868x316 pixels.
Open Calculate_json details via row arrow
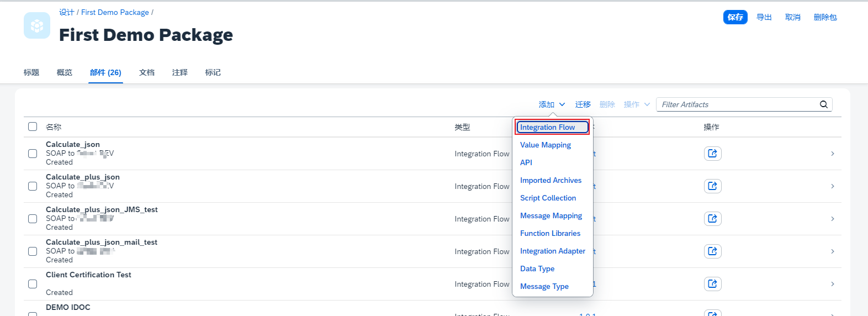832,154
